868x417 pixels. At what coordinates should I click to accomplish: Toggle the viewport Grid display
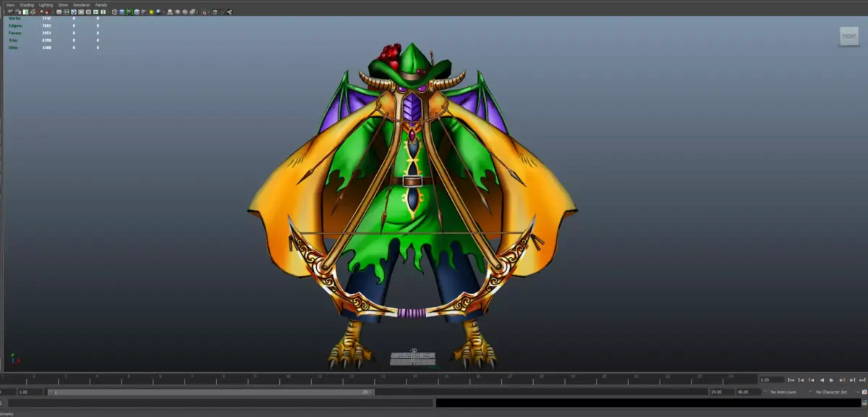pos(59,12)
